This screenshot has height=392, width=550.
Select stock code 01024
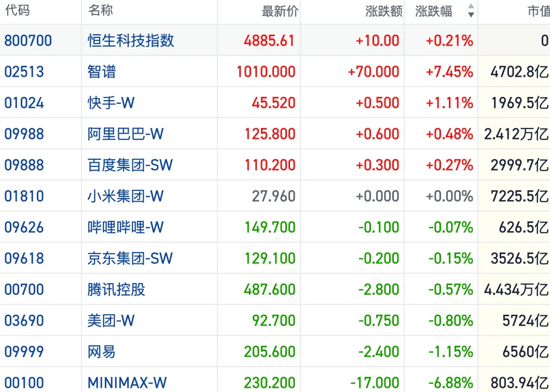24,103
